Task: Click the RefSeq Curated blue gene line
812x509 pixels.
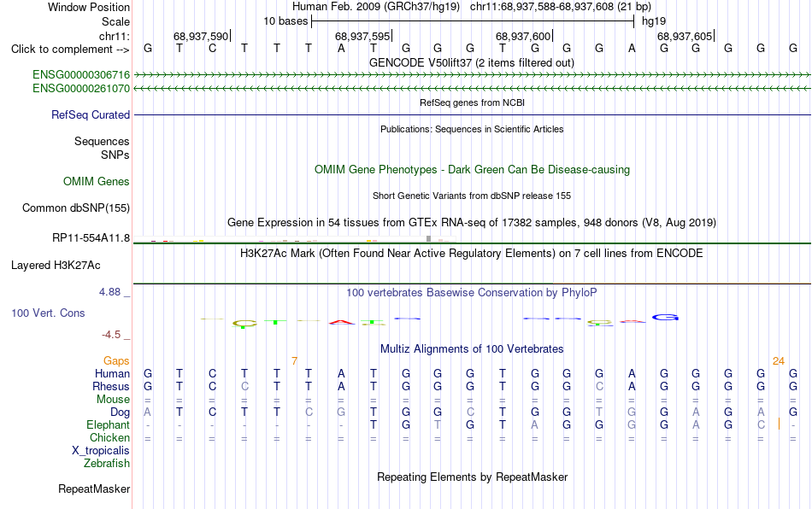Action: [x=472, y=114]
